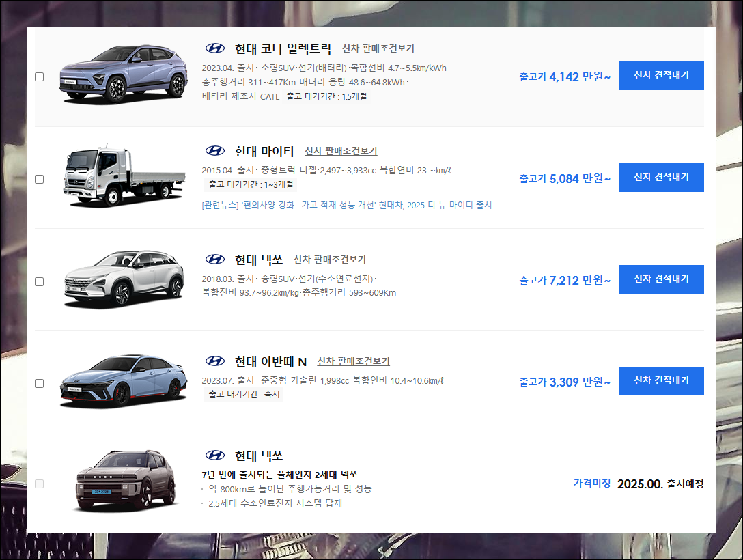
Task: Click the 출고가 3,309 만원~ price
Action: pyautogui.click(x=565, y=382)
